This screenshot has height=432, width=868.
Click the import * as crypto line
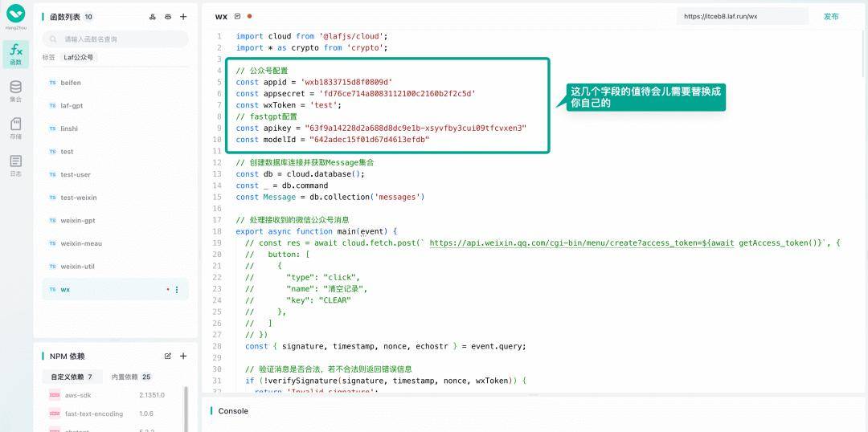[312, 47]
